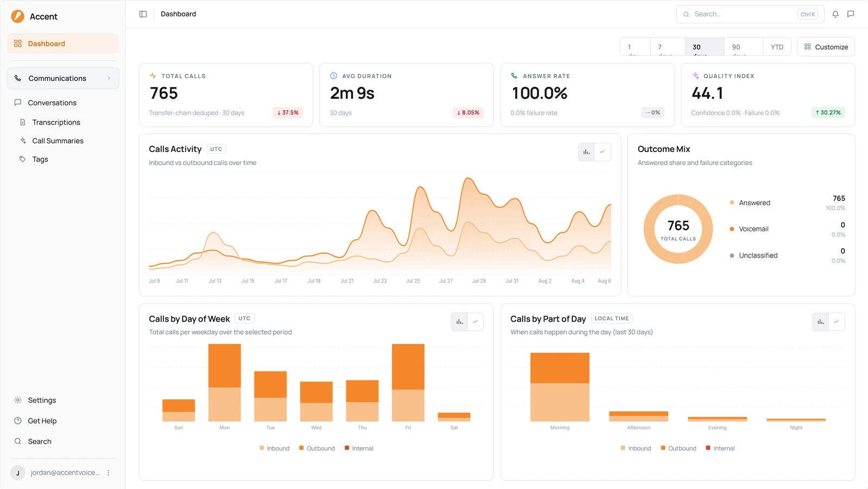The image size is (868, 489).
Task: Click the Voicemail legend color dot
Action: (732, 229)
